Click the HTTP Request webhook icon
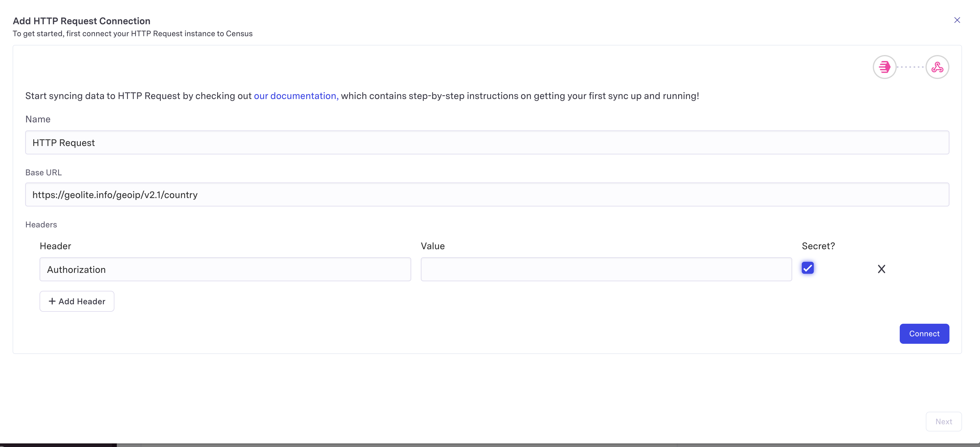980x447 pixels. pos(937,67)
